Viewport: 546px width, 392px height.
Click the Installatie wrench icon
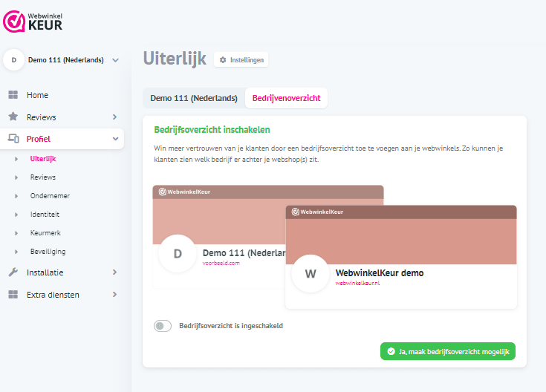click(x=13, y=272)
